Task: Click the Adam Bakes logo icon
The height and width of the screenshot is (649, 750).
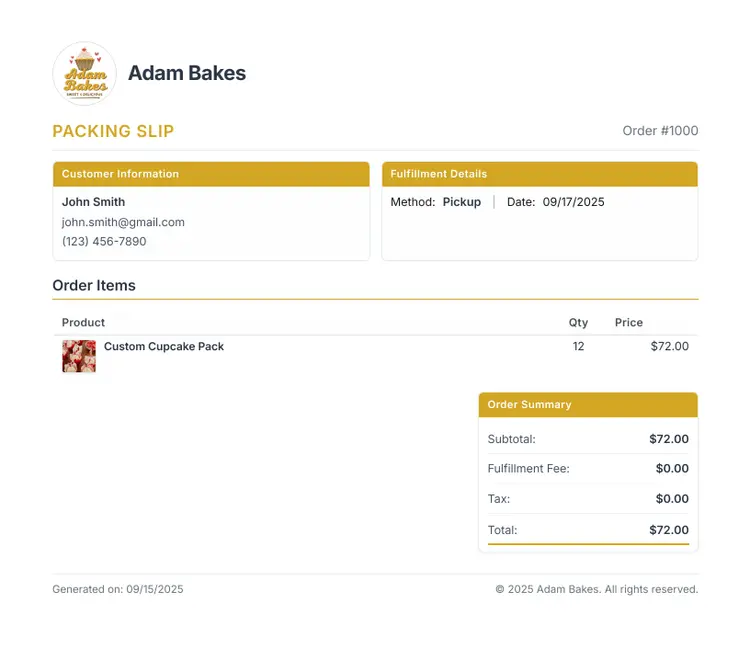Action: (x=85, y=73)
